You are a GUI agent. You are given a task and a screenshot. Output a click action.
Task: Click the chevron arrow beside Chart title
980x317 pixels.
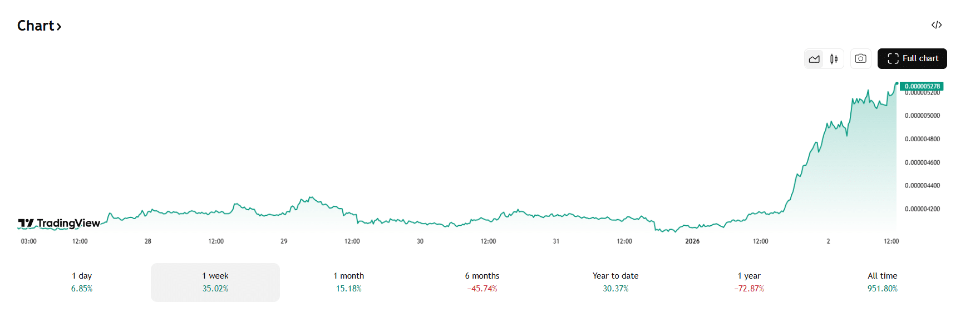(59, 27)
